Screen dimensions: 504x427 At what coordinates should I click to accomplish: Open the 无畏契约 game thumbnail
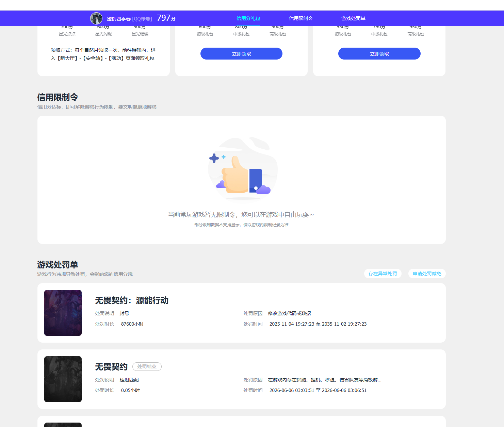pyautogui.click(x=63, y=379)
